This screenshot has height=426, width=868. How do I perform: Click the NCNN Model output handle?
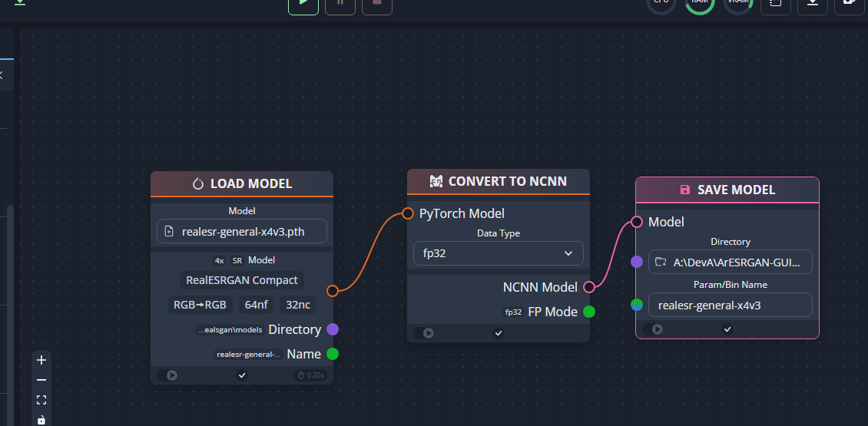click(589, 287)
